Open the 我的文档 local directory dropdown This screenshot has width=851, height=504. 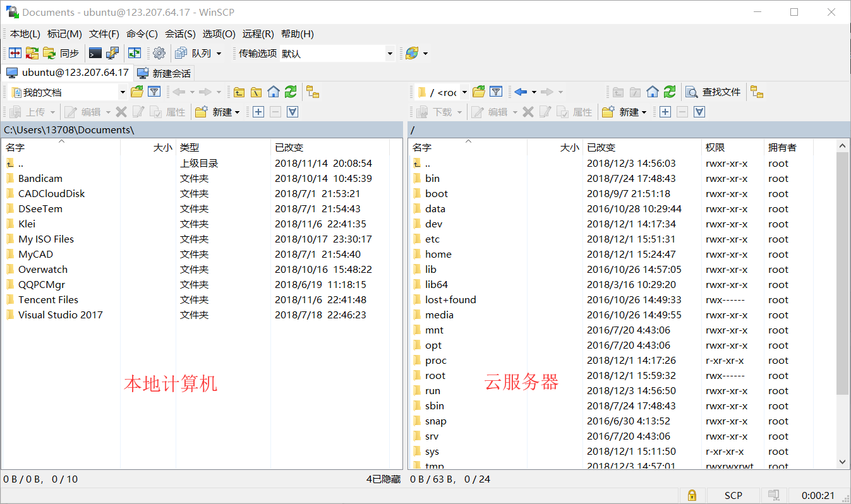pyautogui.click(x=68, y=92)
